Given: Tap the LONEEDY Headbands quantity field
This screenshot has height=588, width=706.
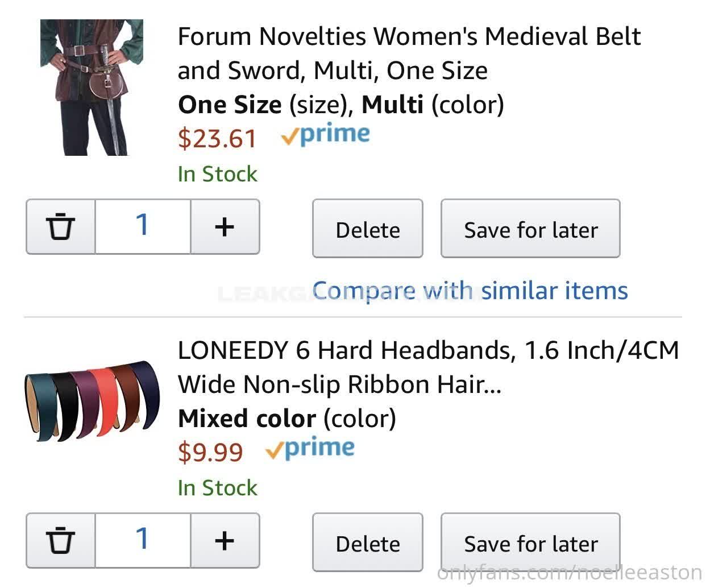Looking at the screenshot, I should 143,540.
